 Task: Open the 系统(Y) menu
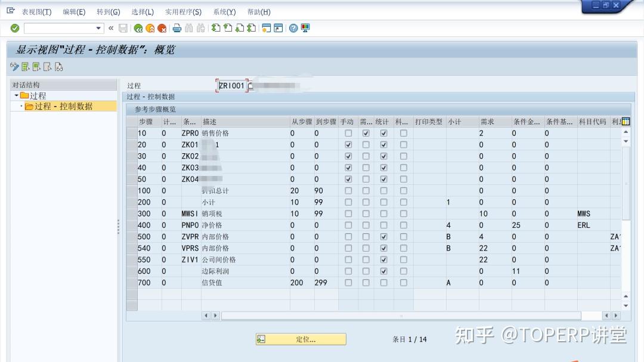click(x=224, y=12)
